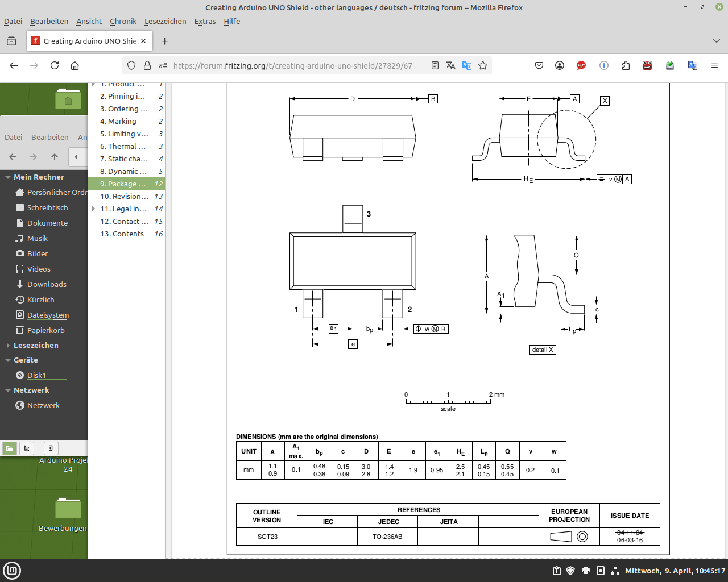Open Firefox account icon

[x=560, y=65]
